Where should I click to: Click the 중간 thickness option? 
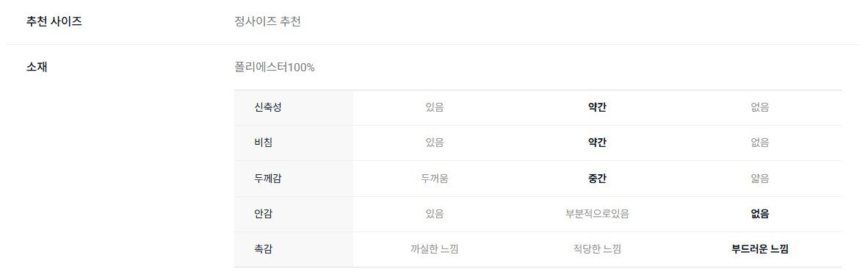597,179
